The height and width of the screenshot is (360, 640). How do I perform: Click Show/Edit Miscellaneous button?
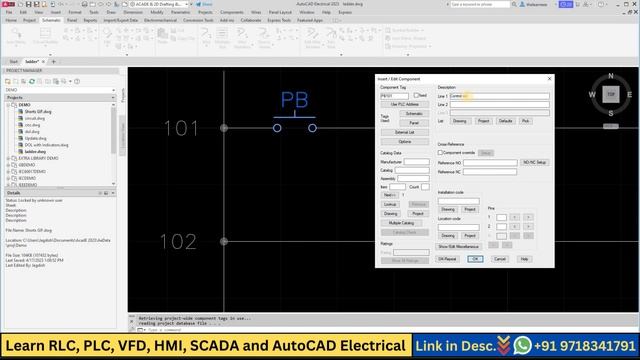[458, 247]
